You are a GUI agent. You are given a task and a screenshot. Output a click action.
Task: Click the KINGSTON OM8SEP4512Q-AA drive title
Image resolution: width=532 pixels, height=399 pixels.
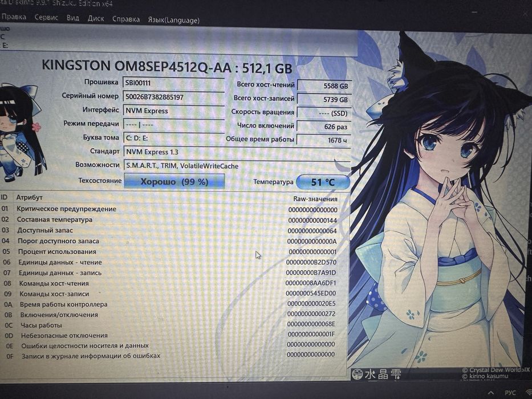pyautogui.click(x=167, y=66)
